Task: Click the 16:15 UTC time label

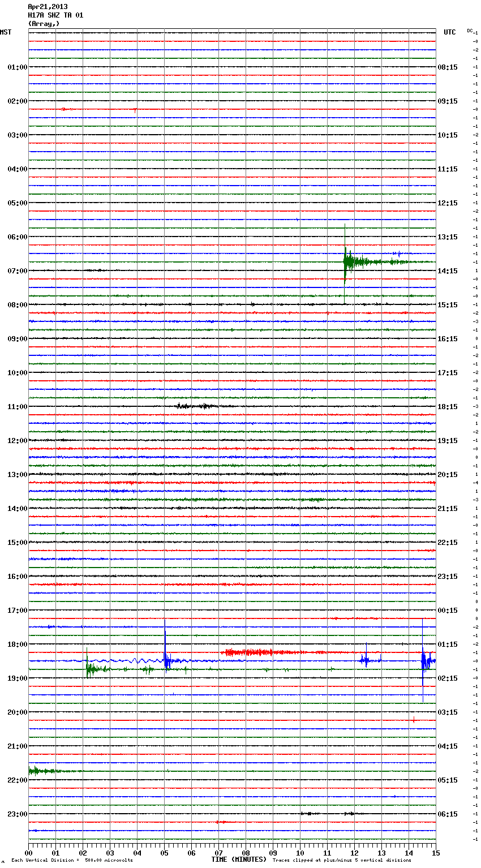Action: (x=448, y=339)
